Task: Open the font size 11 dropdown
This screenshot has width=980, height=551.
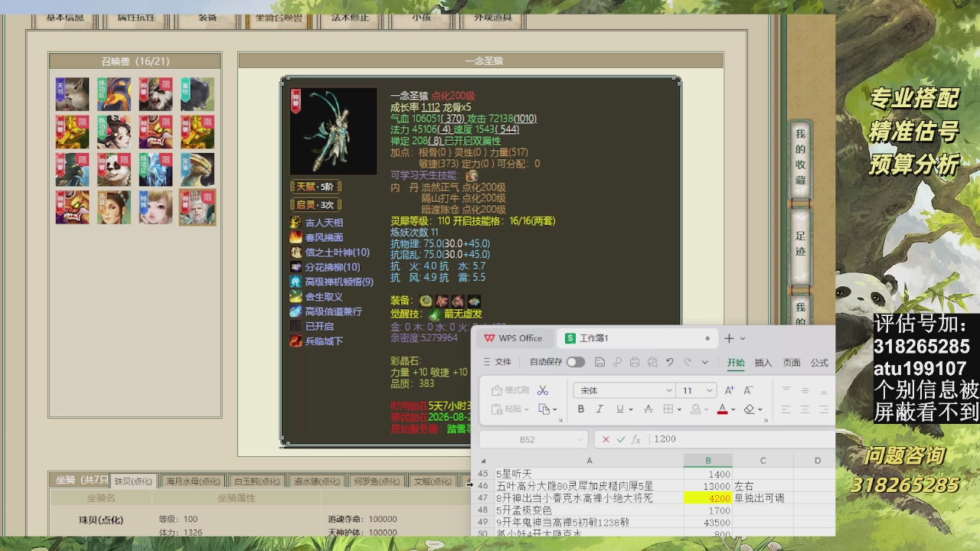Action: pos(710,390)
